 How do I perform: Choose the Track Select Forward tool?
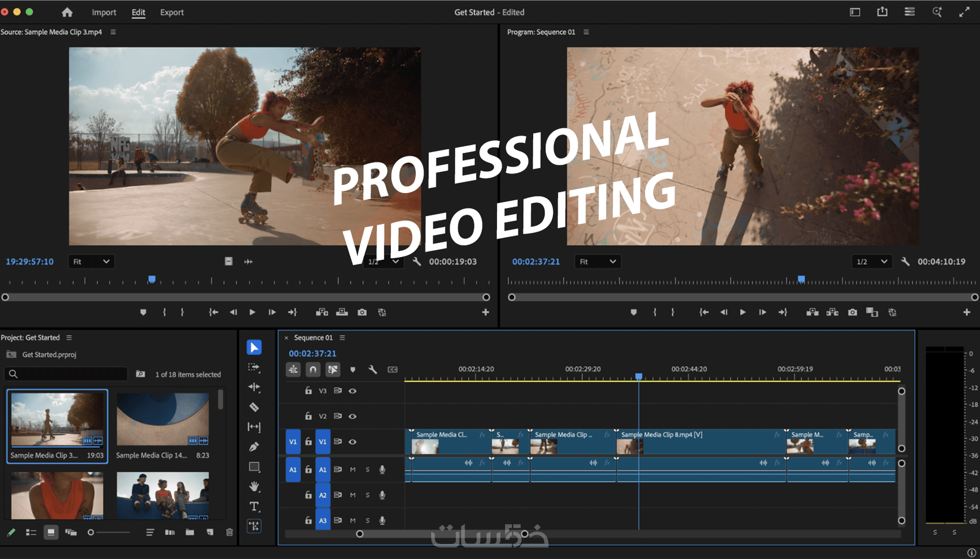[254, 367]
